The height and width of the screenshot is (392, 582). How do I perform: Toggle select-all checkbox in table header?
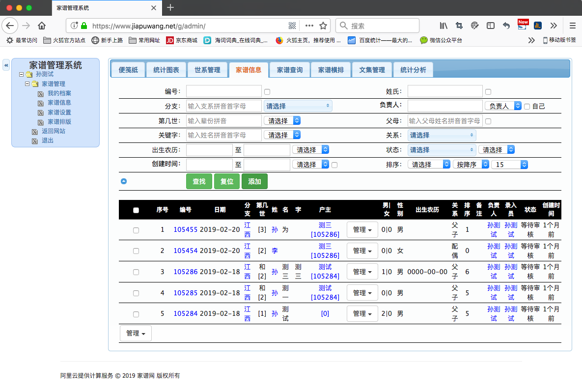tap(136, 210)
